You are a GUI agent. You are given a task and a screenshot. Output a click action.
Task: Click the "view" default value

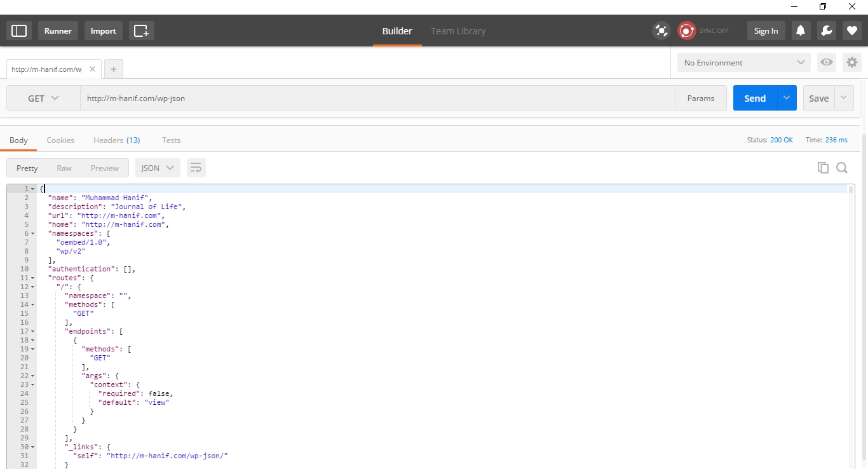tap(157, 402)
